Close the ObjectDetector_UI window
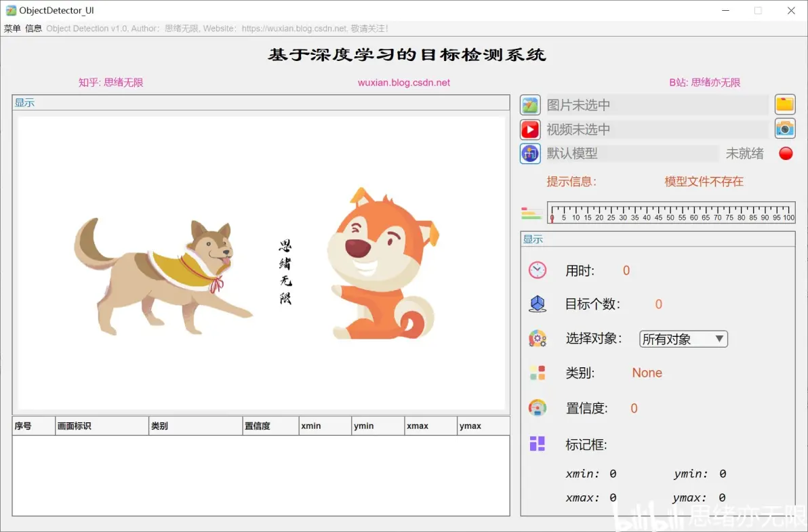This screenshot has width=808, height=532. [791, 10]
